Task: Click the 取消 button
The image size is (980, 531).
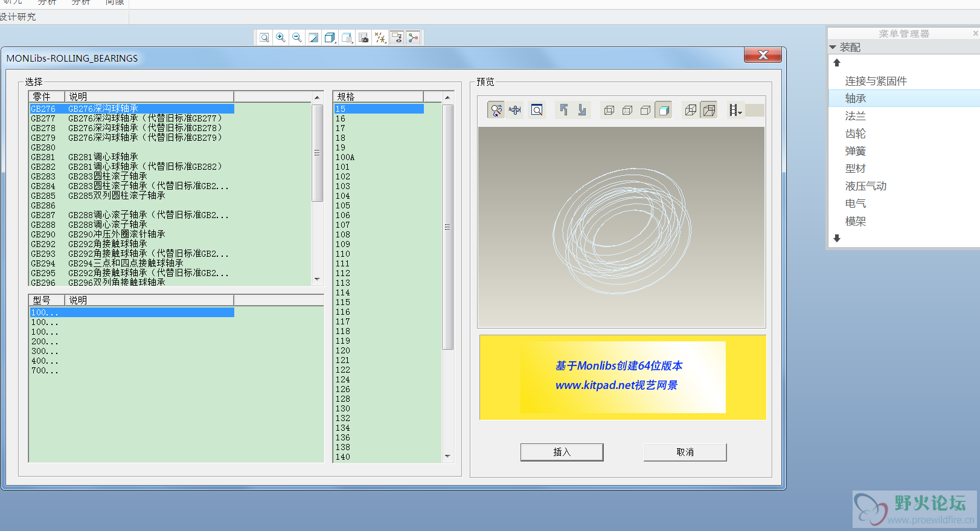Action: [685, 452]
